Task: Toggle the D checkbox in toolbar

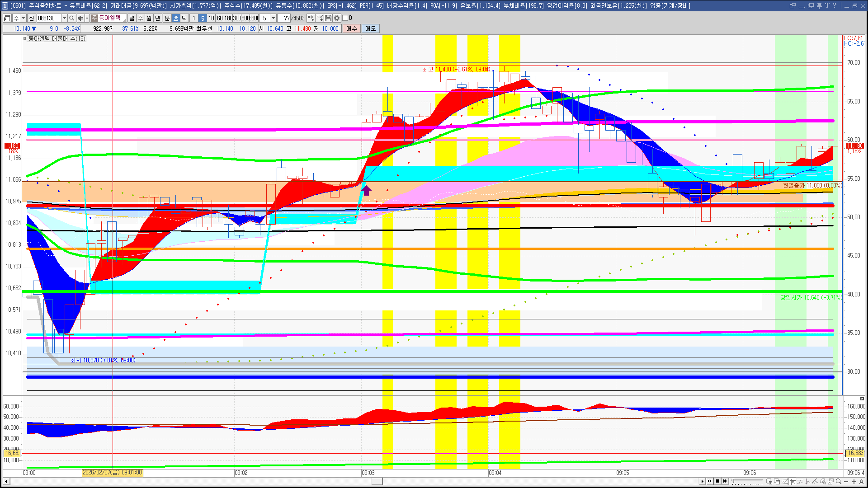Action: pos(345,18)
